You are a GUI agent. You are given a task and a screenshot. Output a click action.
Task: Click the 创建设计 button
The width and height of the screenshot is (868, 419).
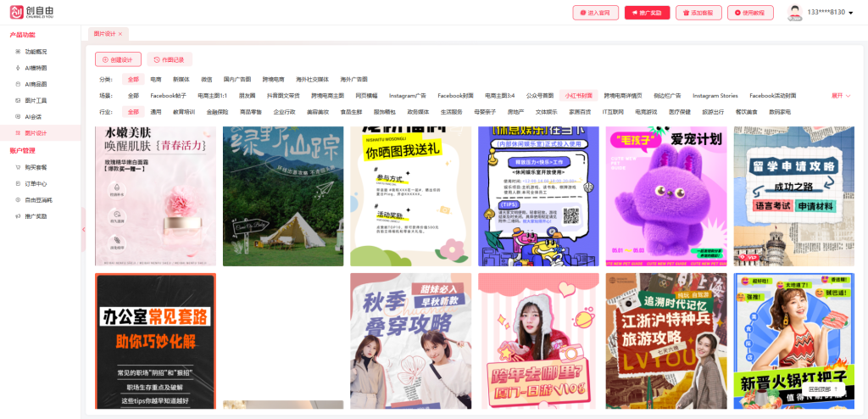pyautogui.click(x=118, y=59)
